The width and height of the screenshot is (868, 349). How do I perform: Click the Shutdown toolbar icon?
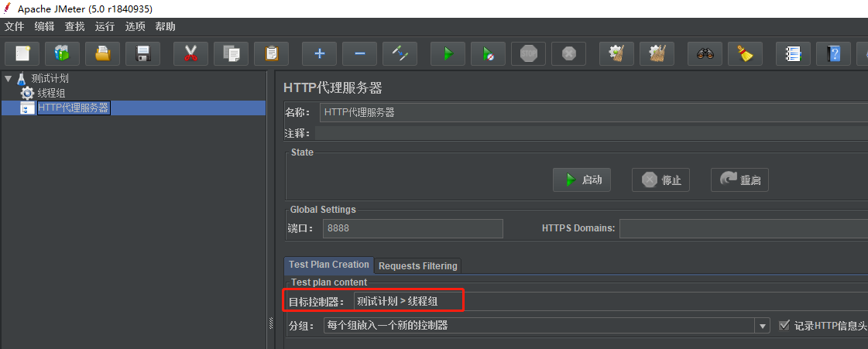(568, 53)
